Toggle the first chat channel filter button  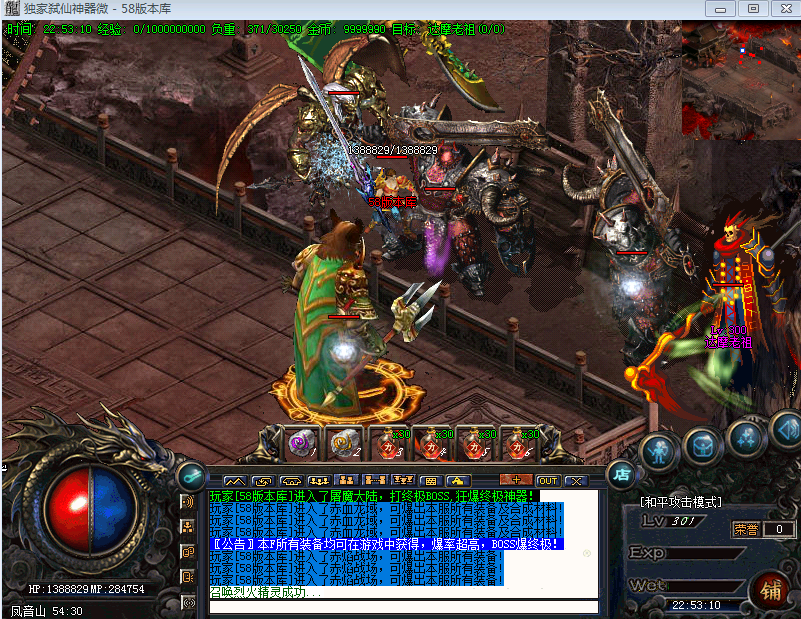pyautogui.click(x=234, y=481)
